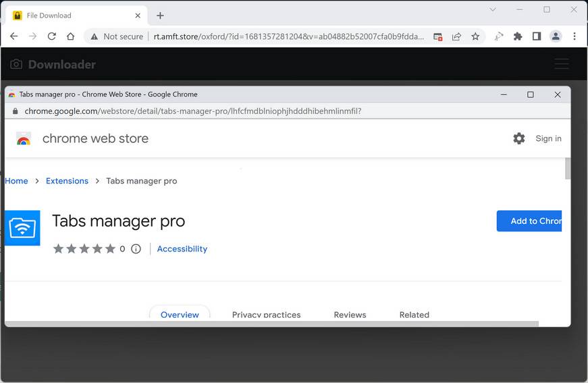Viewport: 588px width, 383px height.
Task: Close the File Download tab
Action: pos(138,16)
